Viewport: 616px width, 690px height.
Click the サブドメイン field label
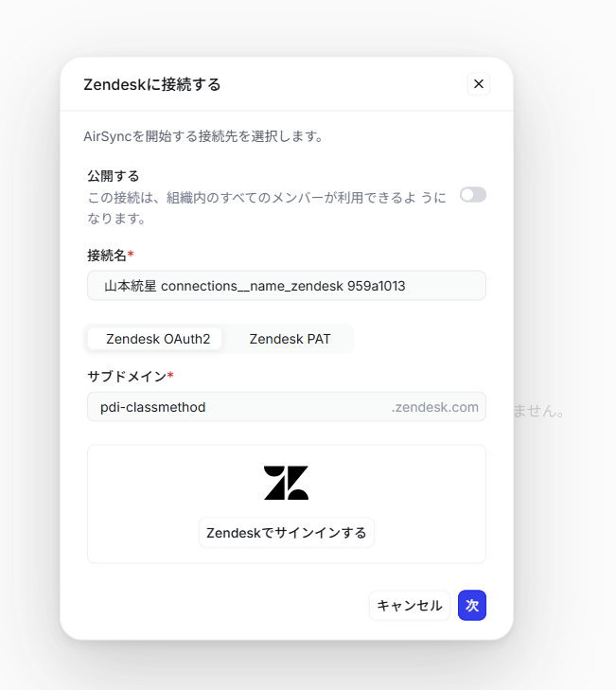[127, 377]
